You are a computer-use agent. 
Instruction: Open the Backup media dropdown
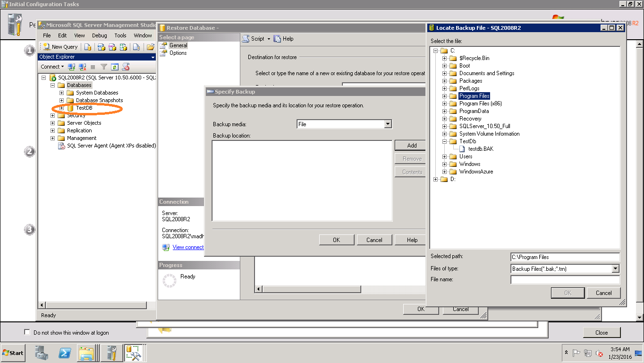click(388, 124)
